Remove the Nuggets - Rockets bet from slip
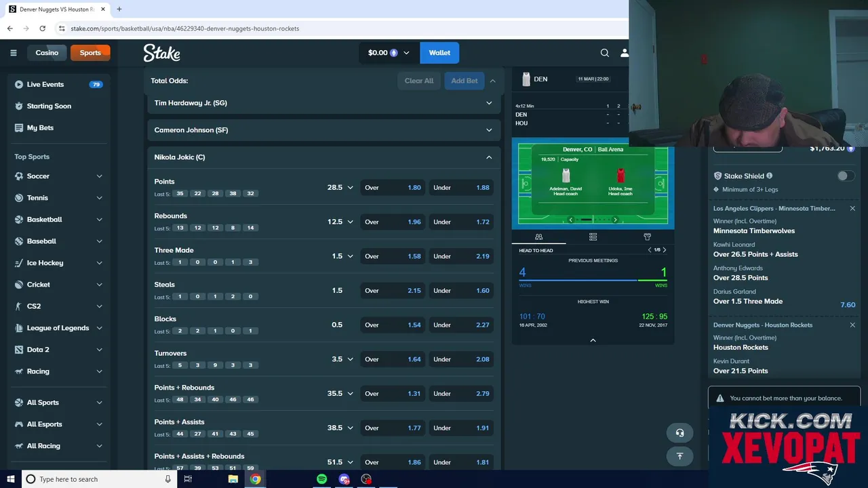This screenshot has height=488, width=868. (x=852, y=325)
